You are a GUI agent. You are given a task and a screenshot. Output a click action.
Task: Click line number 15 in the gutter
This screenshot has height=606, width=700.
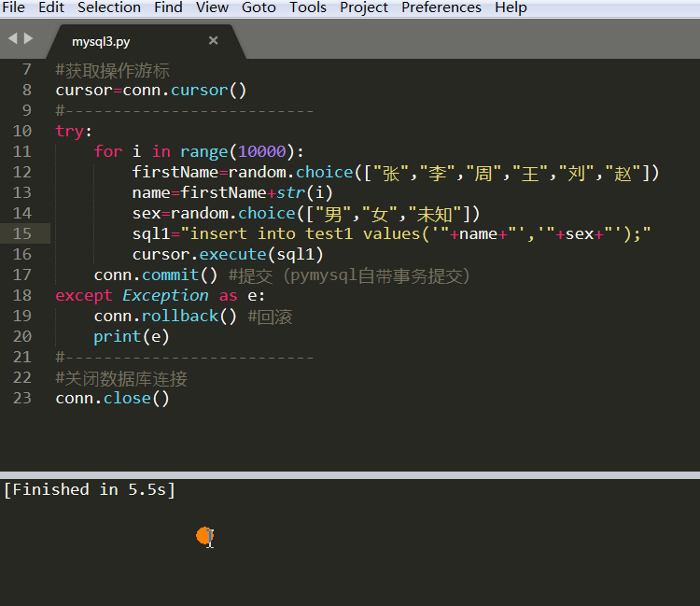[x=22, y=233]
